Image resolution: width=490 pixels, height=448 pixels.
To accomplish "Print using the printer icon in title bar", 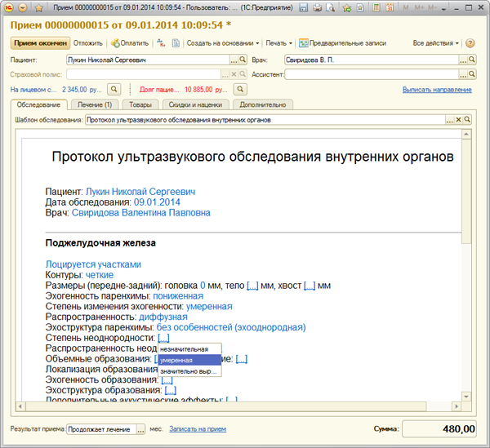I will (x=317, y=7).
